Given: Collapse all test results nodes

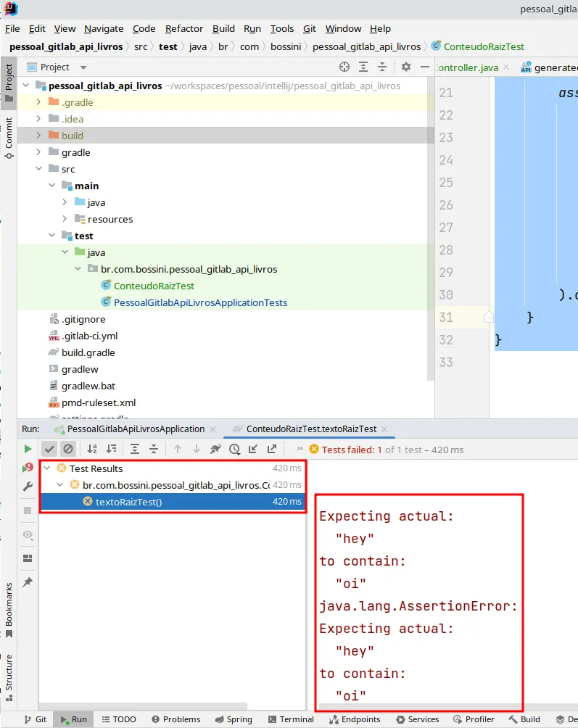Looking at the screenshot, I should click(x=154, y=449).
